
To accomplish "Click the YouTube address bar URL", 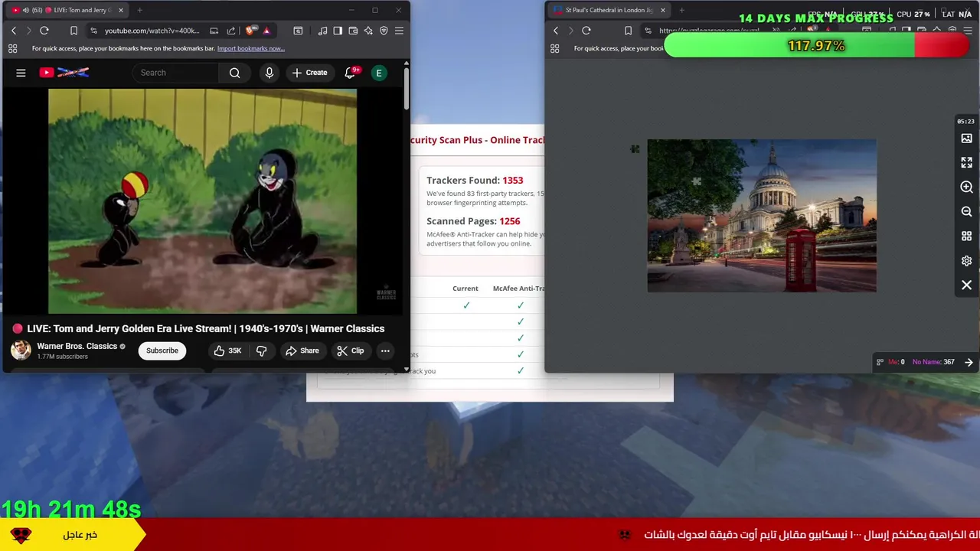I will tap(152, 31).
